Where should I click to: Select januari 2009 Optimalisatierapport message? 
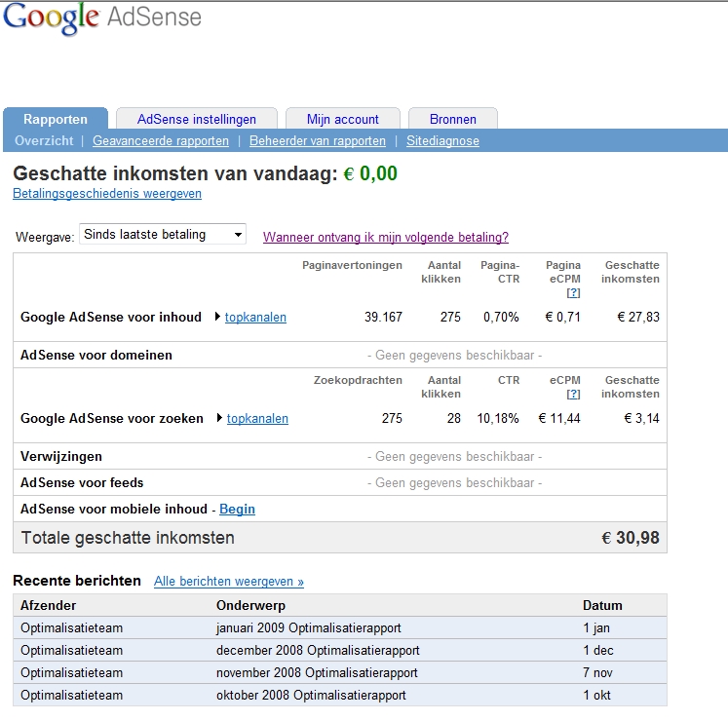click(308, 627)
